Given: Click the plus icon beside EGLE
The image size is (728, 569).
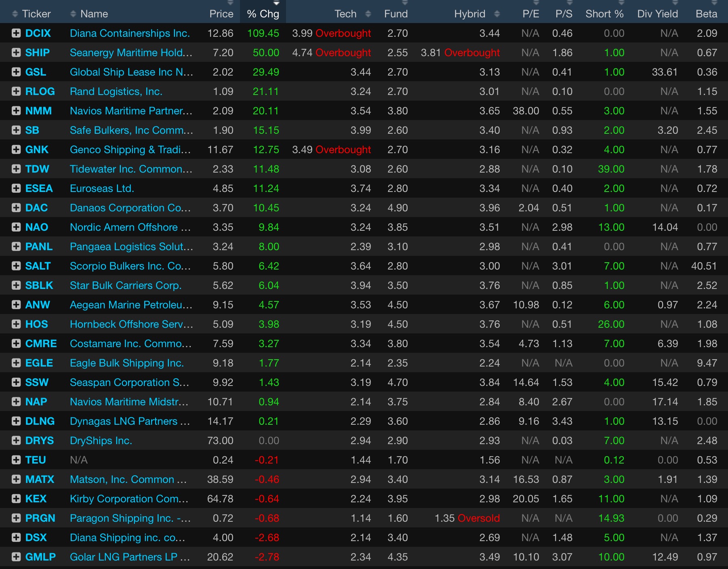Looking at the screenshot, I should tap(16, 363).
